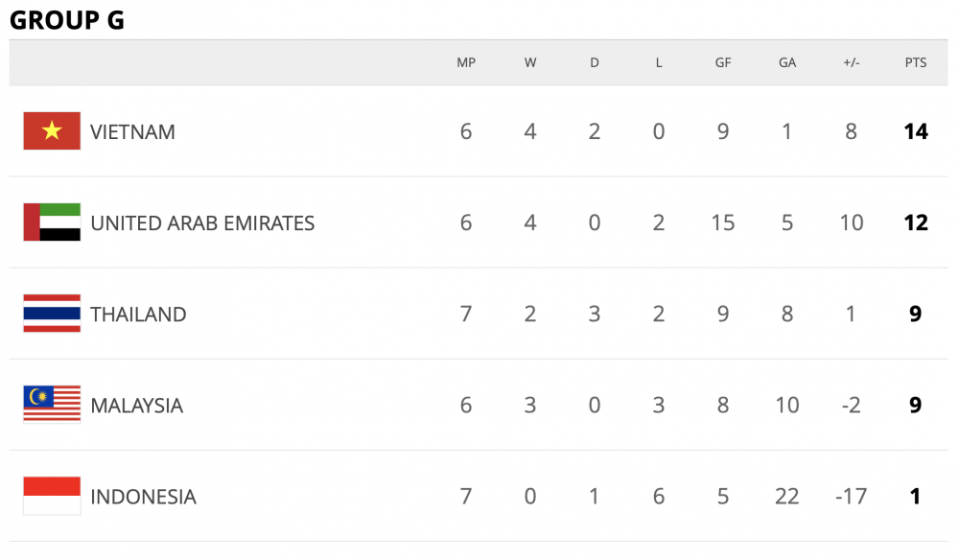Click Vietnam's 14 points value
This screenshot has width=959, height=560.
916,131
